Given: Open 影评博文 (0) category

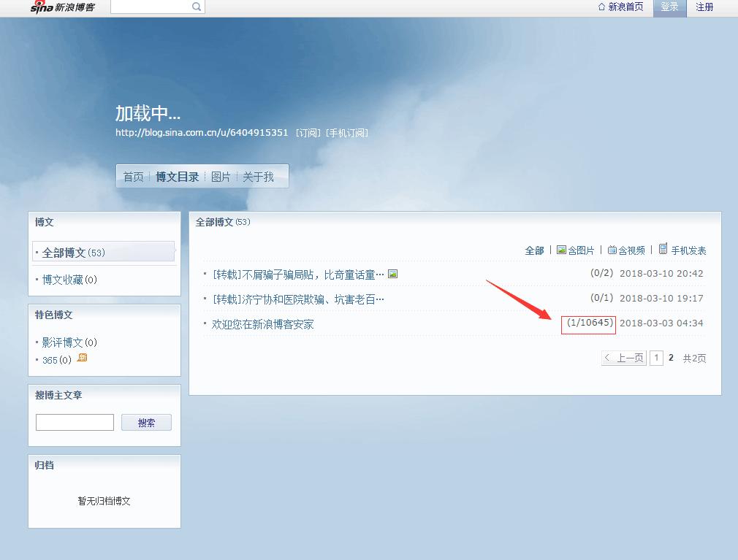Looking at the screenshot, I should click(x=69, y=342).
